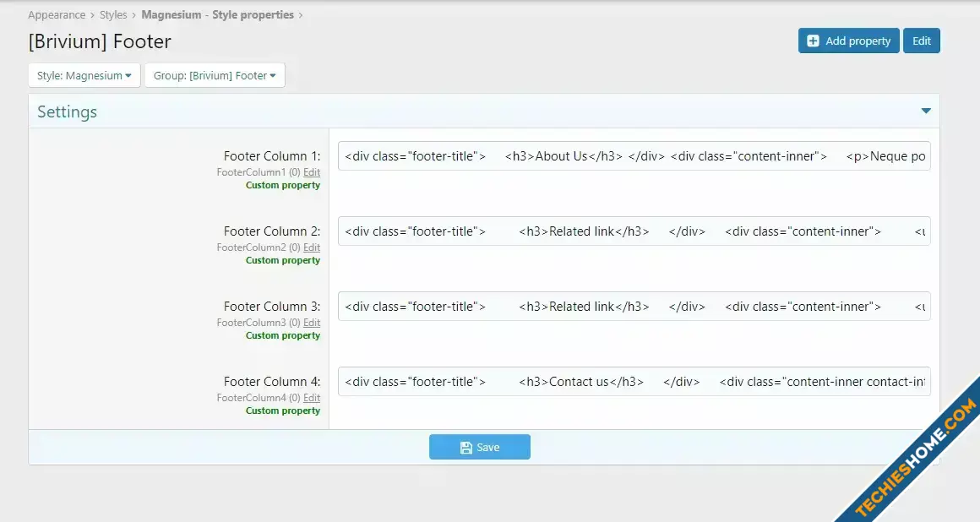Click inside the Footer Column 1 input field

pos(634,155)
